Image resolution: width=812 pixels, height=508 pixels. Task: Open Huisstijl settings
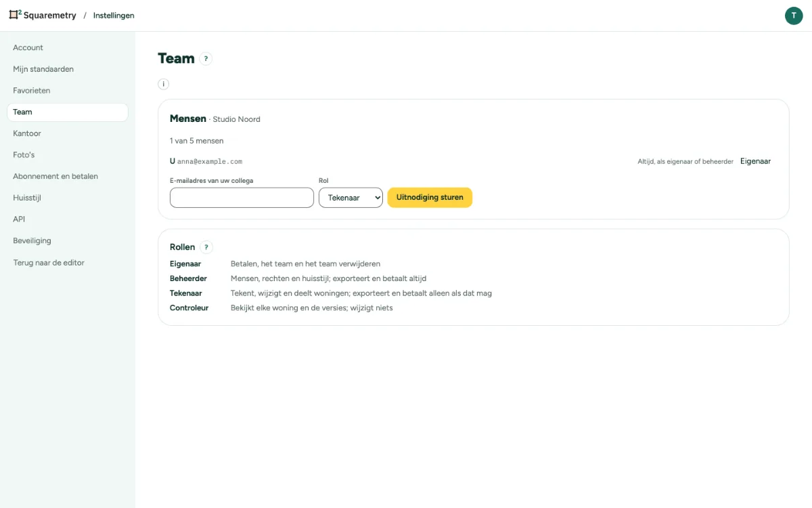coord(67,198)
